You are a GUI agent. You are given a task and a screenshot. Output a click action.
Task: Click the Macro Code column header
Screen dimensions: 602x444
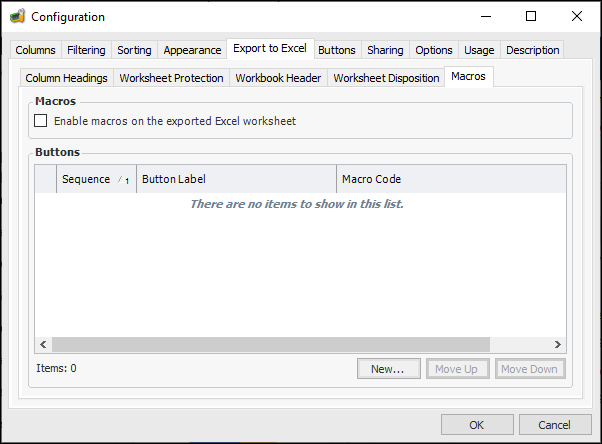click(x=451, y=179)
